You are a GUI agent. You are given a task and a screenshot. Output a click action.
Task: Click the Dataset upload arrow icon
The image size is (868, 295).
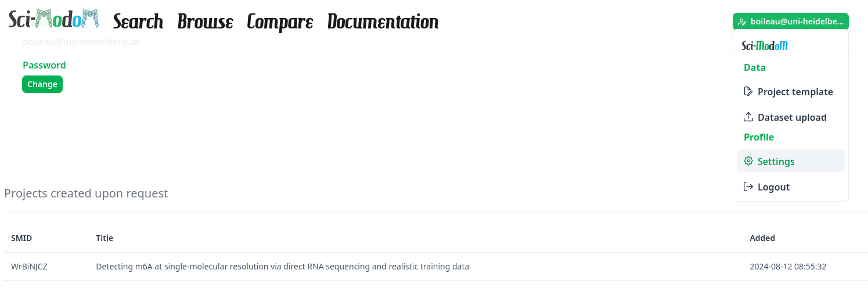tap(748, 117)
